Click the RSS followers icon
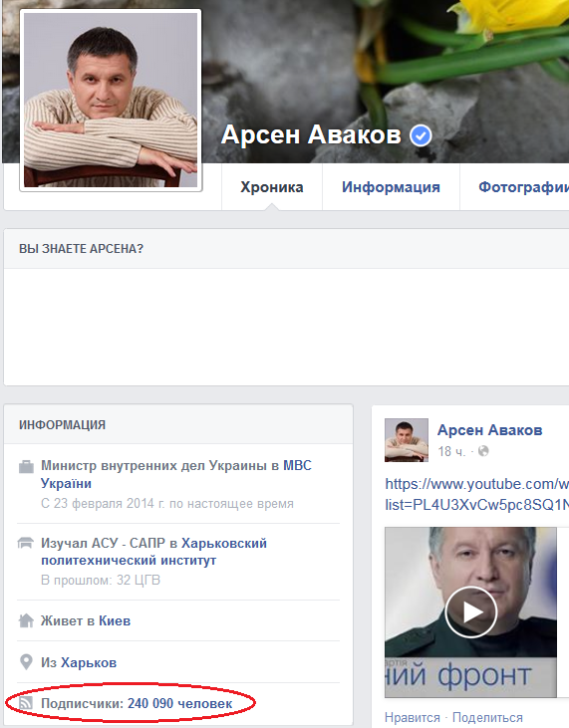This screenshot has height=728, width=569. point(26,703)
